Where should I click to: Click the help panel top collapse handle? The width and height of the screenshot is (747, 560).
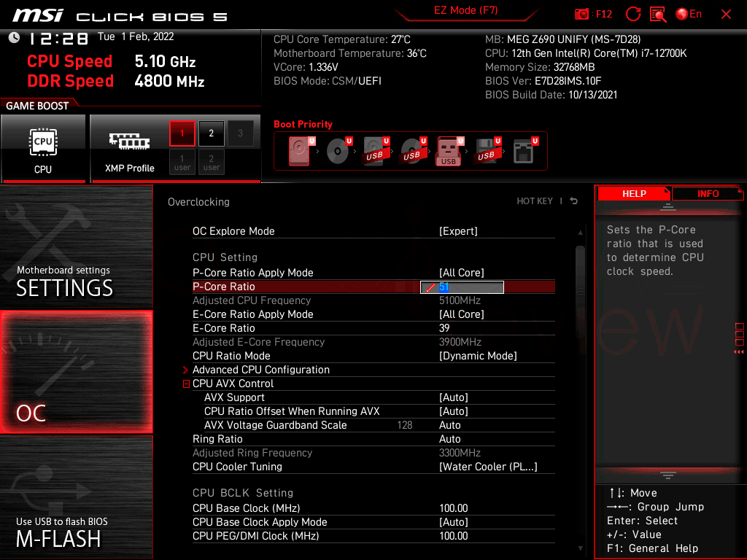pyautogui.click(x=667, y=207)
